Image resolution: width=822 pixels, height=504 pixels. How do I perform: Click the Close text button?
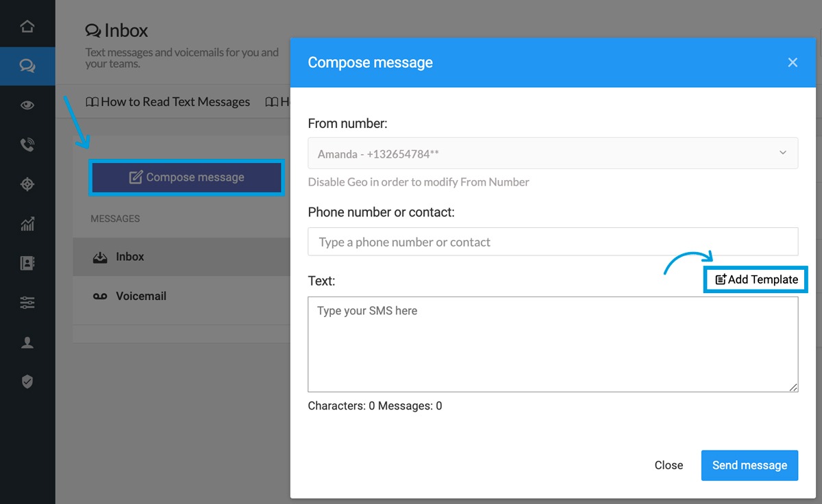(x=668, y=466)
